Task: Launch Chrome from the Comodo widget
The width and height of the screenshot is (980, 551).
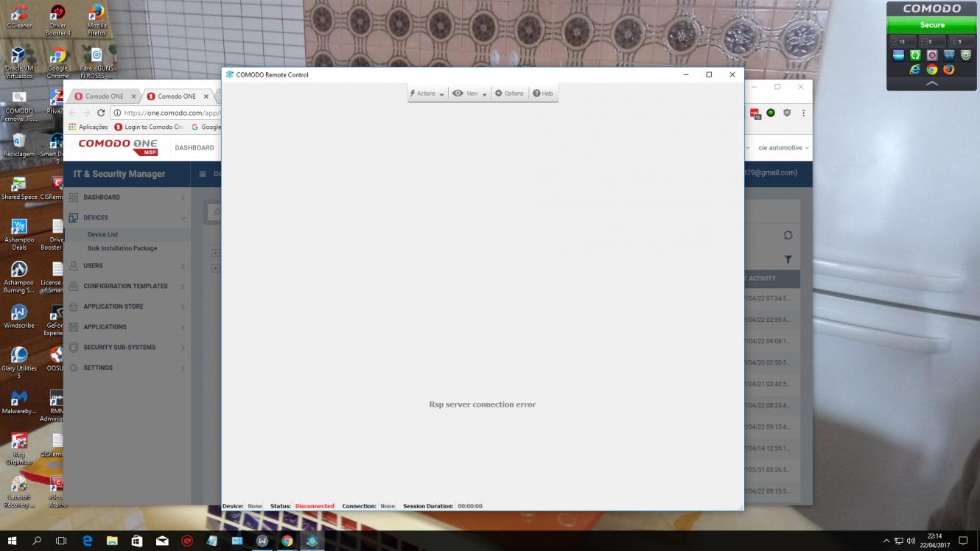Action: 932,70
